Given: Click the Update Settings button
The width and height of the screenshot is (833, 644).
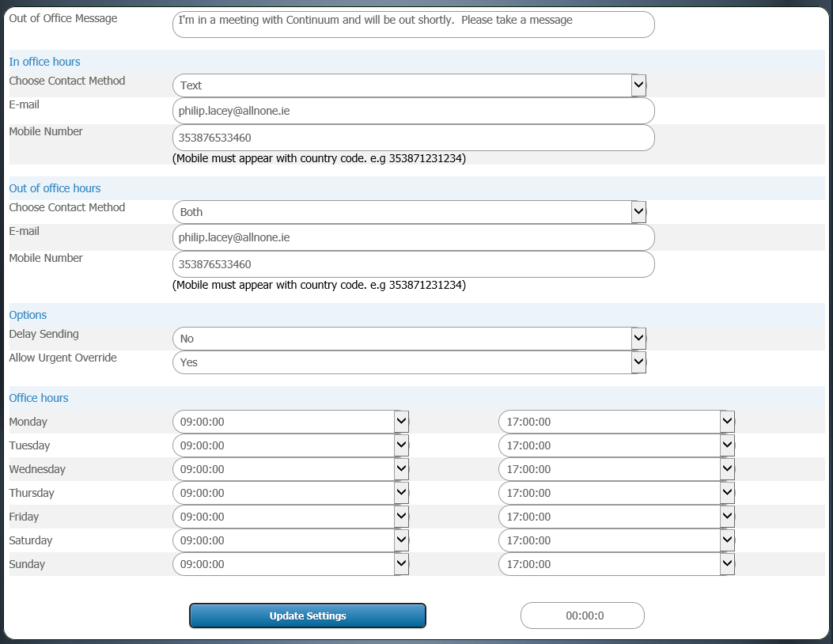Looking at the screenshot, I should [x=307, y=616].
